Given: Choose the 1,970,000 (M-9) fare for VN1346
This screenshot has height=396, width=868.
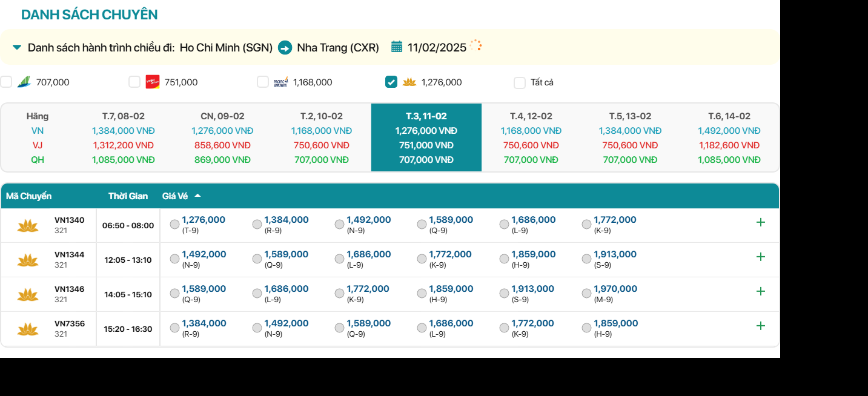Looking at the screenshot, I should coord(586,294).
